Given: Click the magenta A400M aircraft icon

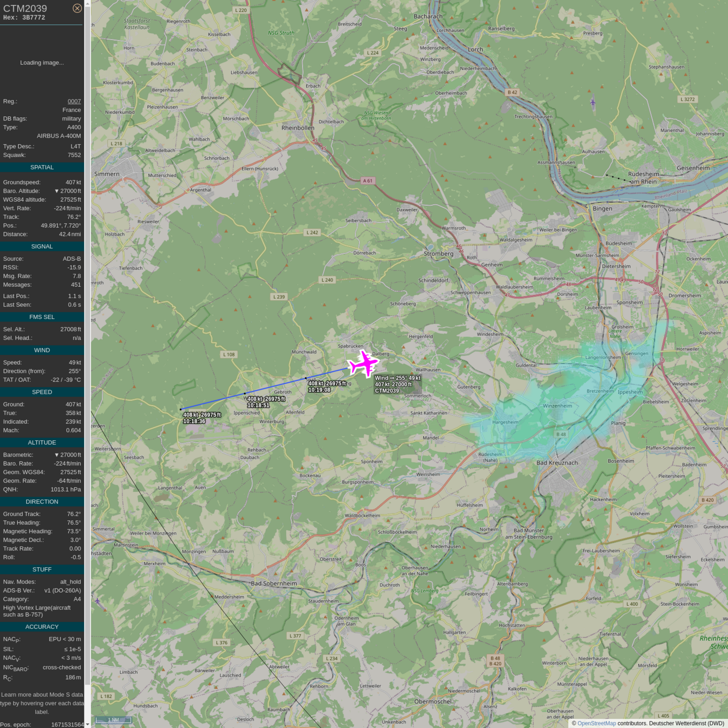Looking at the screenshot, I should [x=363, y=363].
